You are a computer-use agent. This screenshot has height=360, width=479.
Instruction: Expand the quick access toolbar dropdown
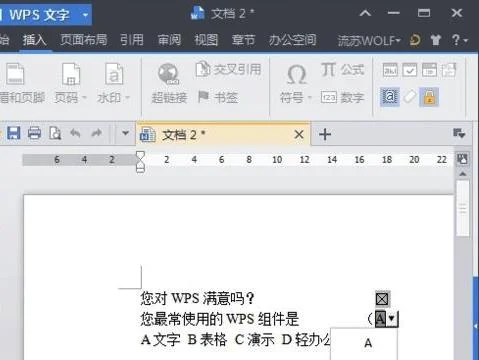tap(125, 133)
